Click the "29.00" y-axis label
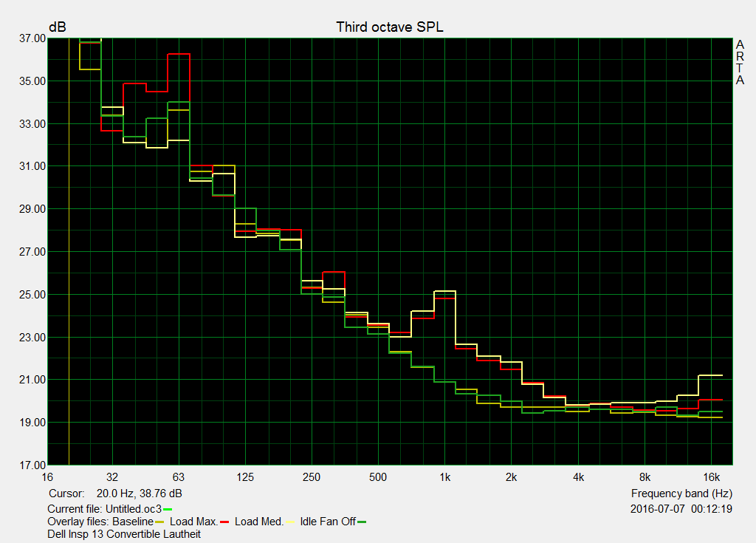The height and width of the screenshot is (543, 756). 32,209
